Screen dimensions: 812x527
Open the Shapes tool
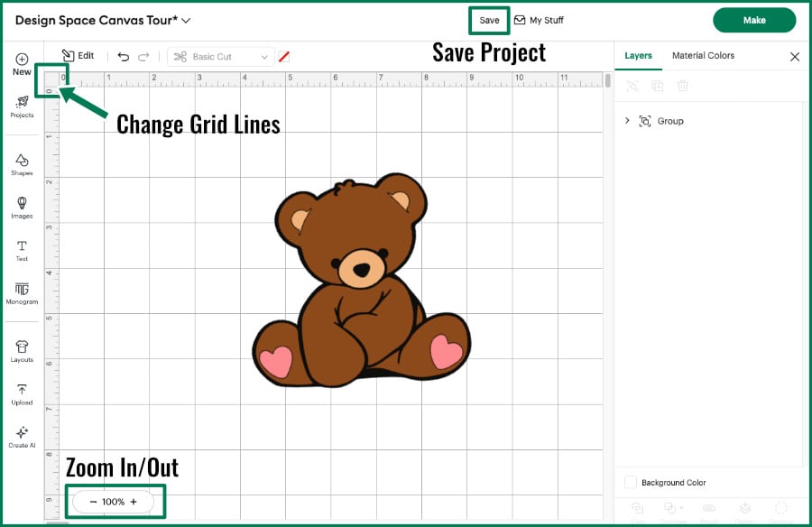pyautogui.click(x=22, y=165)
